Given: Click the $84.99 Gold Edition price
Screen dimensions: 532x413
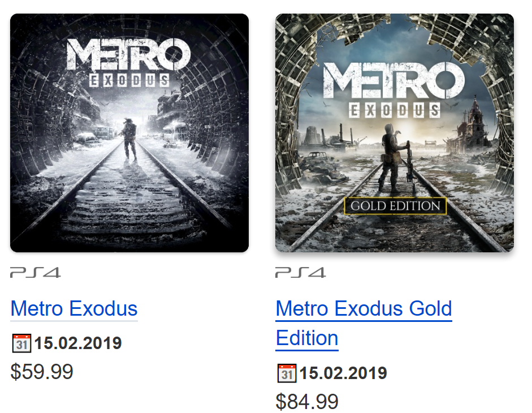Looking at the screenshot, I should tap(307, 402).
